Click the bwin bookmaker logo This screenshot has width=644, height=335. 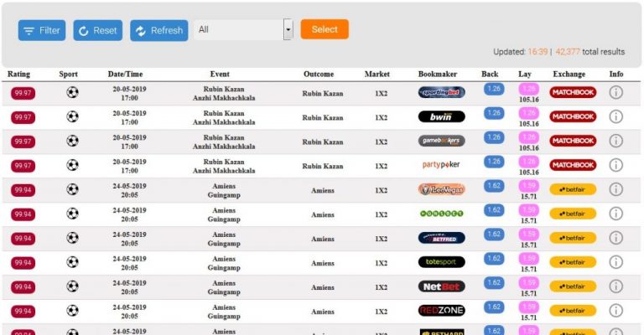[441, 116]
